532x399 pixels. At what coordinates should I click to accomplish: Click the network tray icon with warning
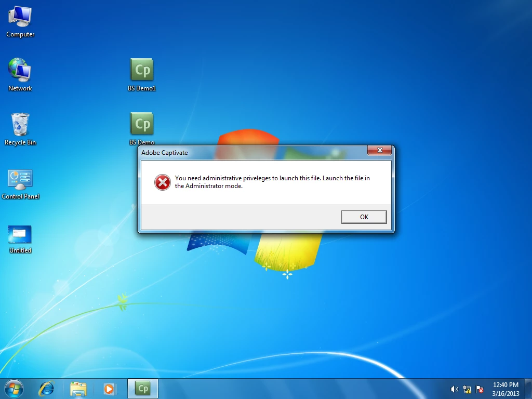point(467,389)
